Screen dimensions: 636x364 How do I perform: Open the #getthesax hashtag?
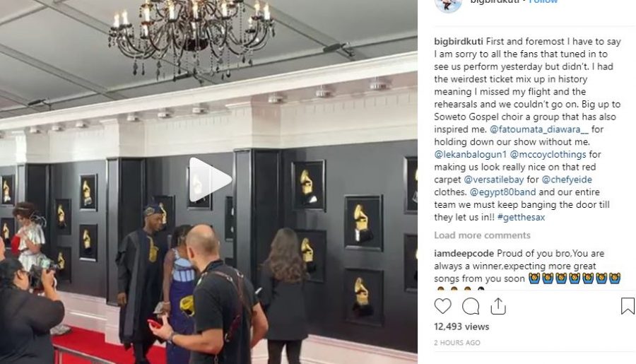pyautogui.click(x=522, y=218)
